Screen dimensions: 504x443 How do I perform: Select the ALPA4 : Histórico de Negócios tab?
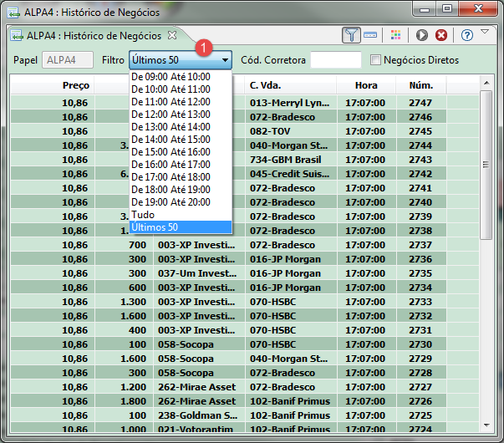(94, 36)
